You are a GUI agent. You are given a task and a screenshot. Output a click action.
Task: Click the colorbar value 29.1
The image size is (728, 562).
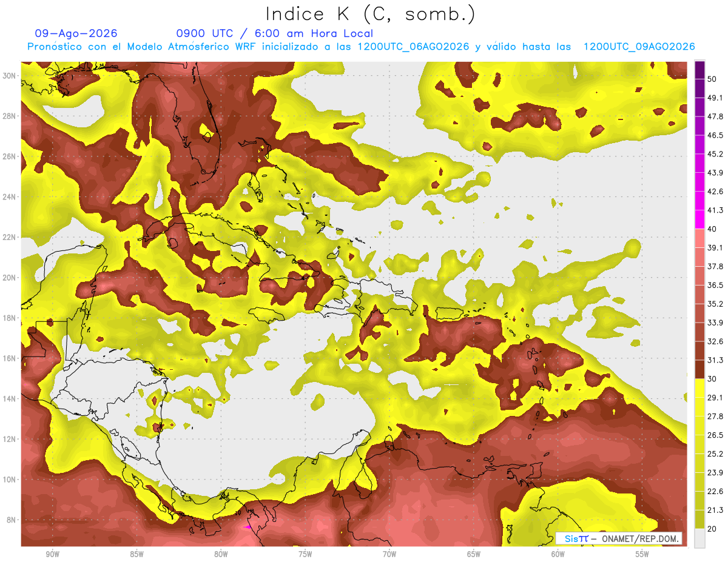(715, 398)
